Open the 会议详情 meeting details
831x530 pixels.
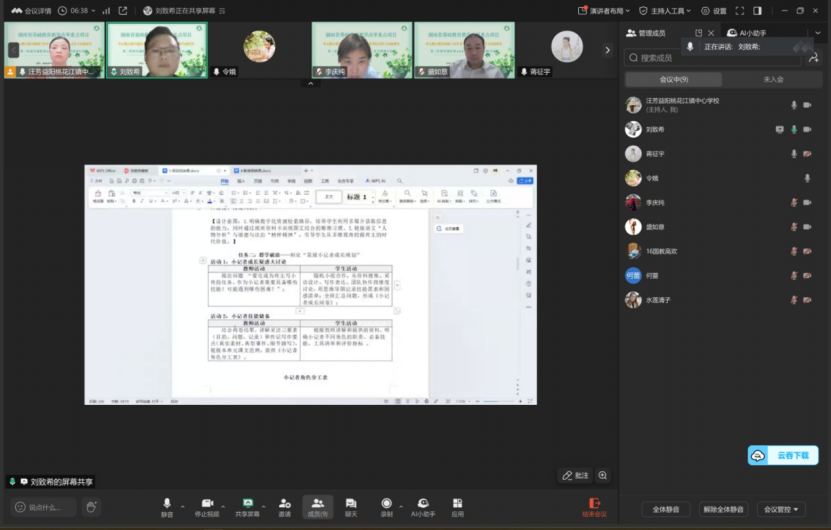(31, 11)
